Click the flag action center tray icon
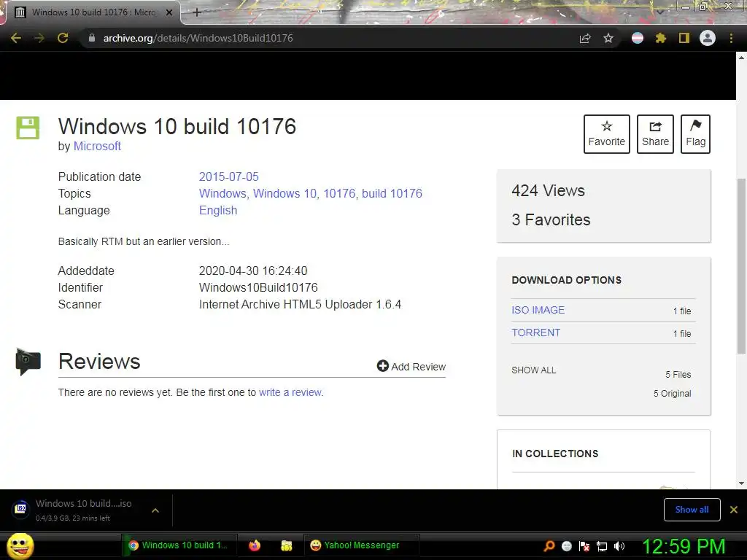The width and height of the screenshot is (747, 560). pos(584,546)
